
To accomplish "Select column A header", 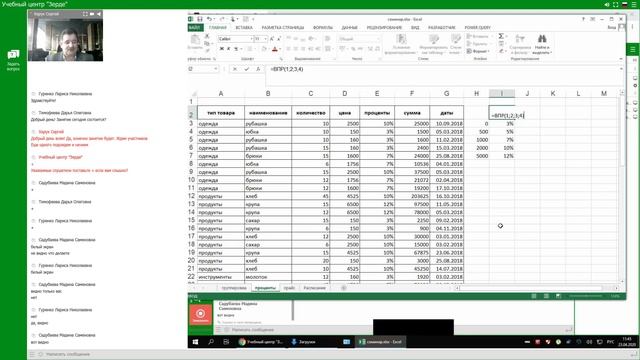I will tap(221, 93).
